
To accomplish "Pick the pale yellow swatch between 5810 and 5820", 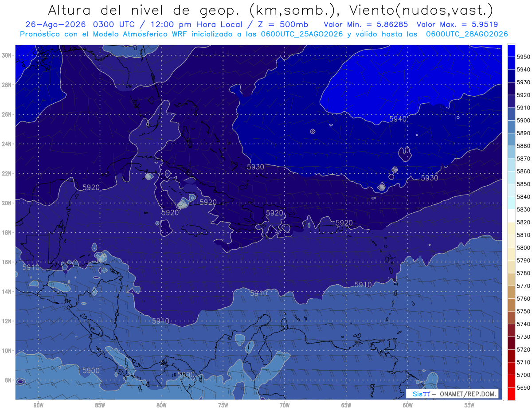I will tap(511, 229).
